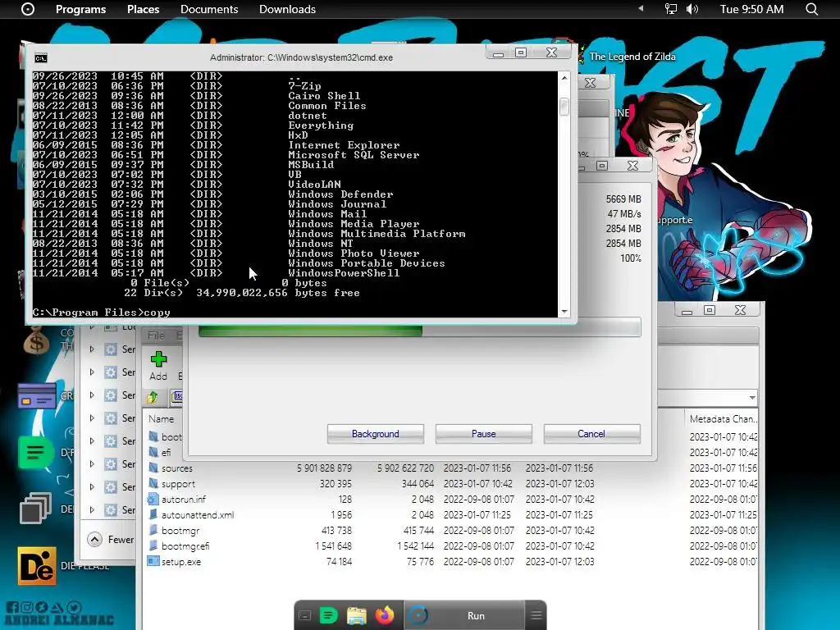
Task: Sort by the Name column header
Action: [162, 419]
